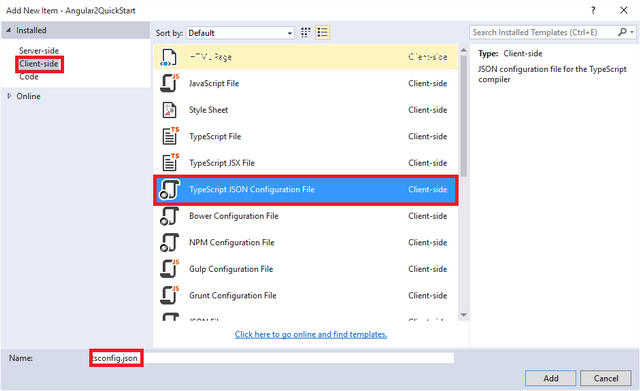The height and width of the screenshot is (391, 640).
Task: Expand the Online tree node
Action: coord(9,96)
